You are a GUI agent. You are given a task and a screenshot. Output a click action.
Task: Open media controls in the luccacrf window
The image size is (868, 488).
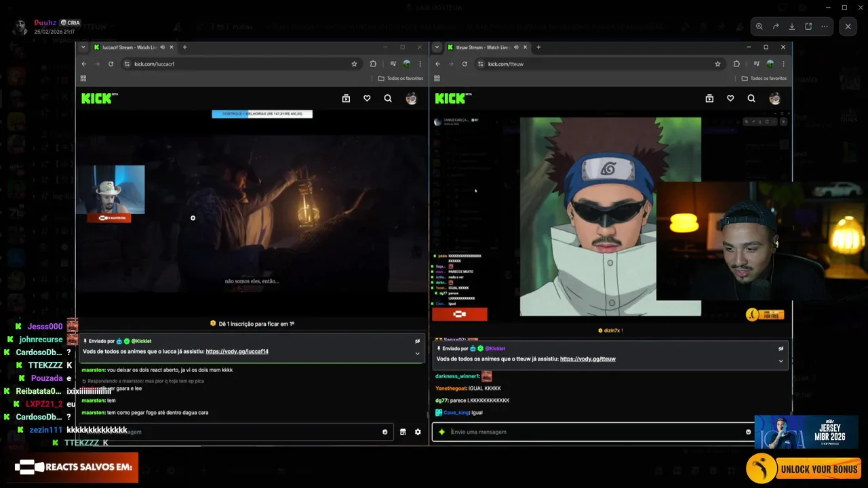pos(393,64)
